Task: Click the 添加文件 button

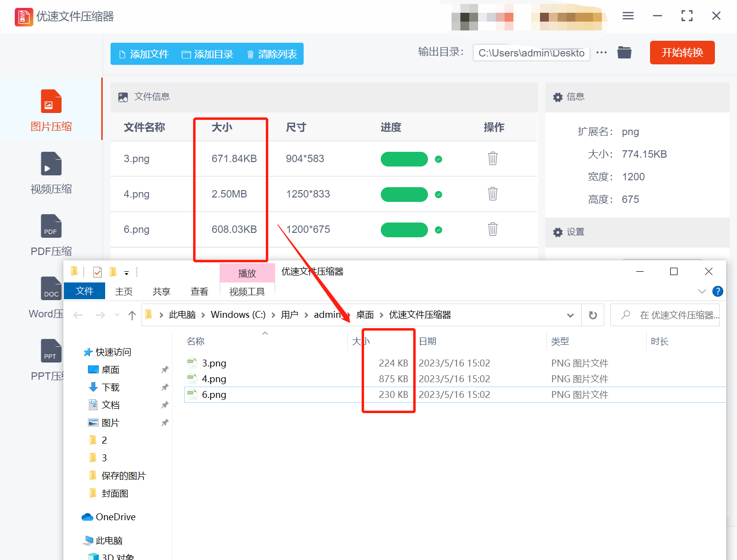Action: pos(144,54)
